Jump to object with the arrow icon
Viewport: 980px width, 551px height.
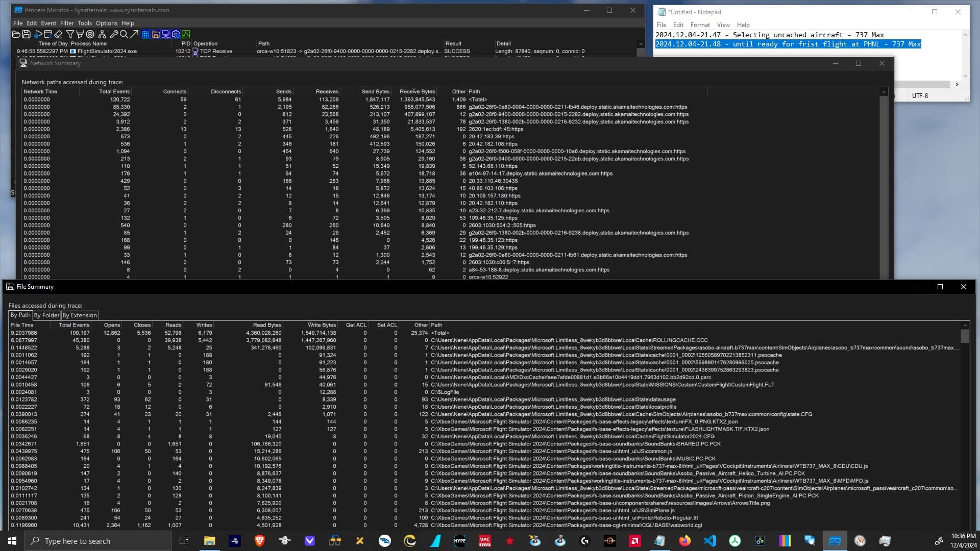pos(134,34)
